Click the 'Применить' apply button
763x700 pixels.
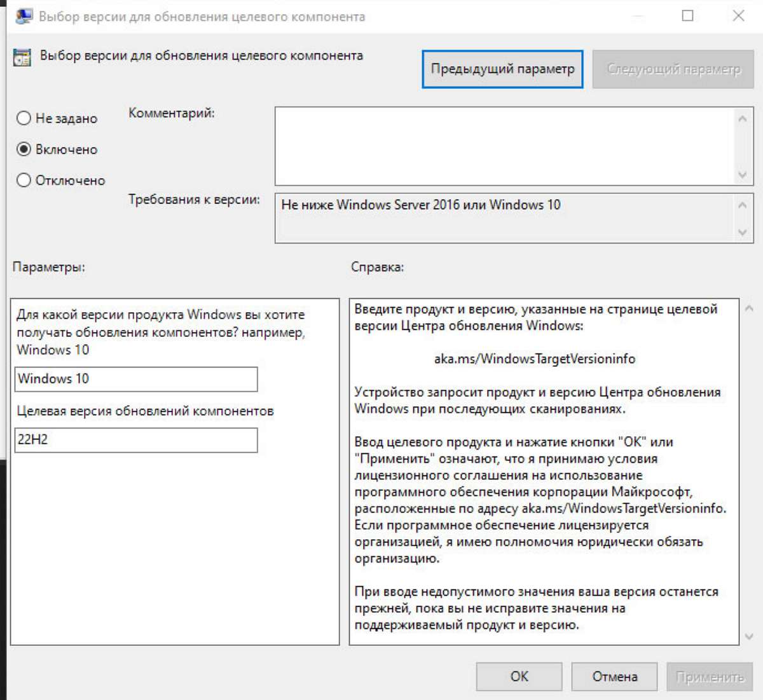[x=710, y=677]
